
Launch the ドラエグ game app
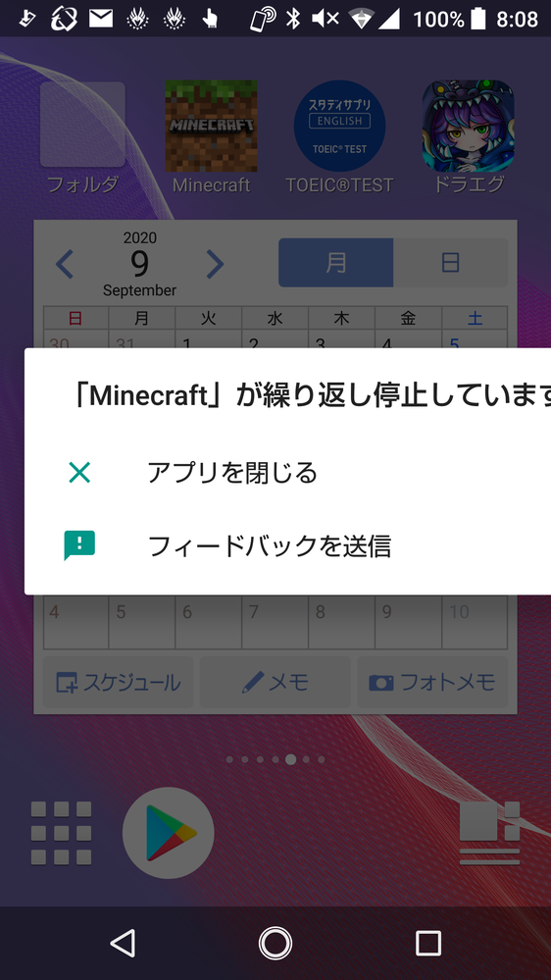[468, 126]
